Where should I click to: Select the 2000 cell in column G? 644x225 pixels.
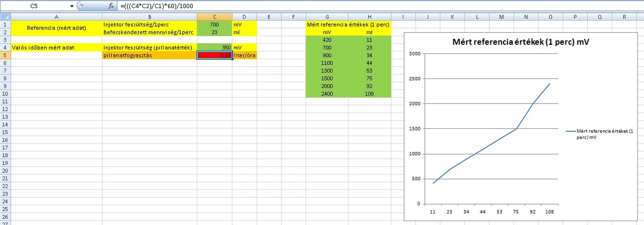327,86
